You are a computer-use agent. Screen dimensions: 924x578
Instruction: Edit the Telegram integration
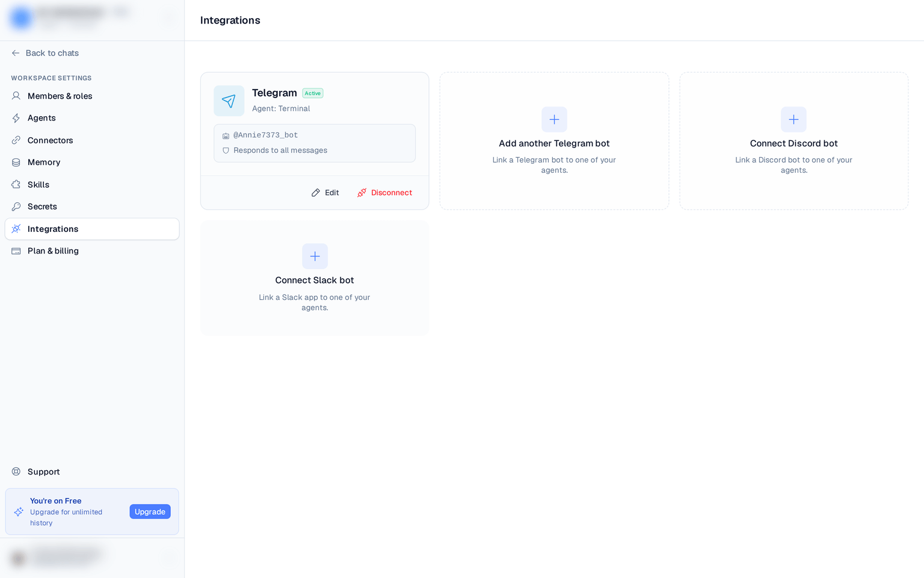point(325,193)
